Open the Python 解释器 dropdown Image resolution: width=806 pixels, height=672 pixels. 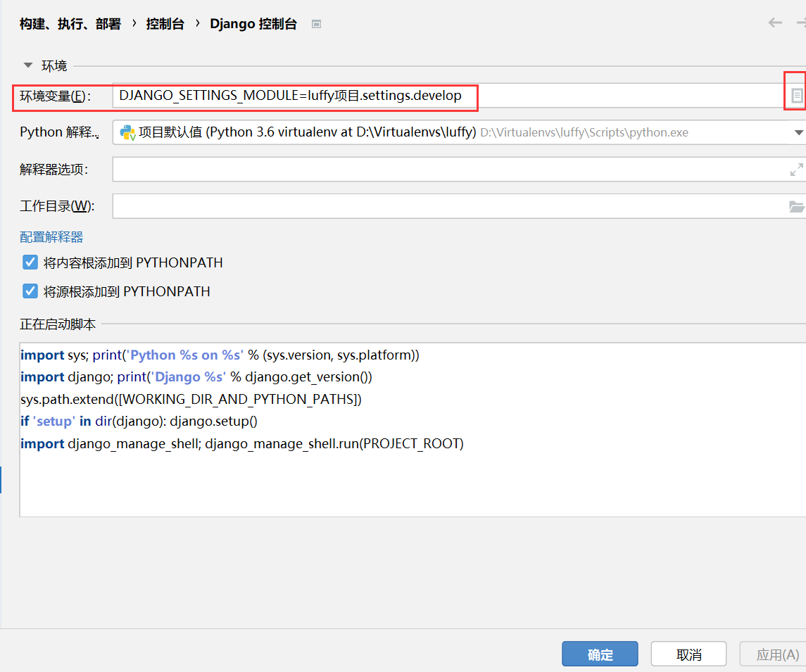click(x=798, y=132)
